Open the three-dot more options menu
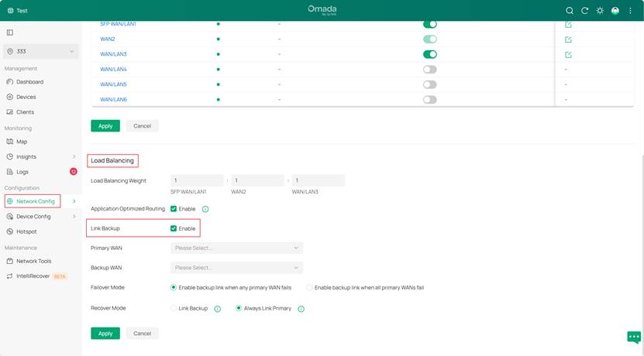644x356 pixels. (x=630, y=11)
